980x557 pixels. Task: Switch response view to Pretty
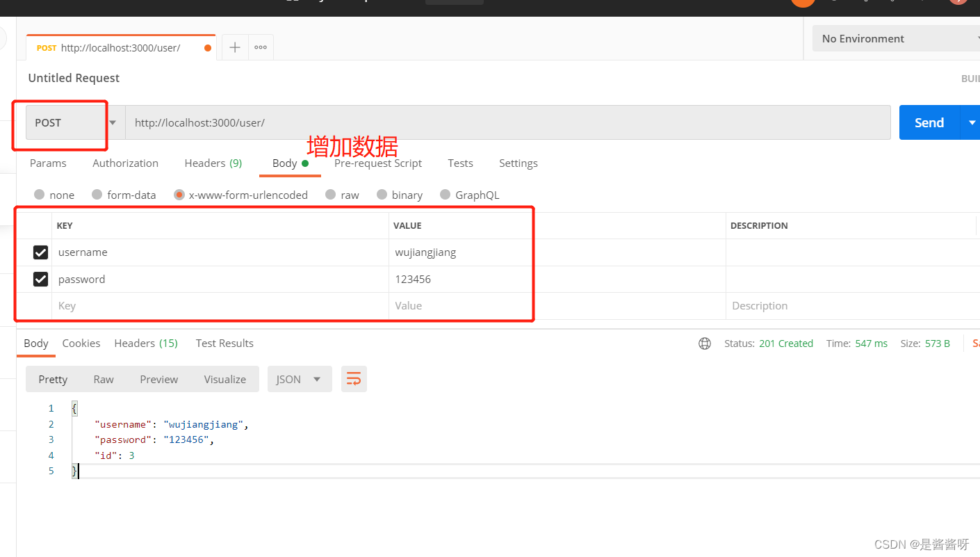tap(53, 379)
